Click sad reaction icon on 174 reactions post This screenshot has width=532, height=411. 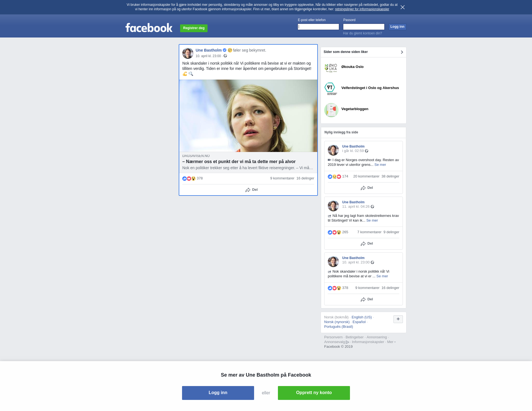334,177
